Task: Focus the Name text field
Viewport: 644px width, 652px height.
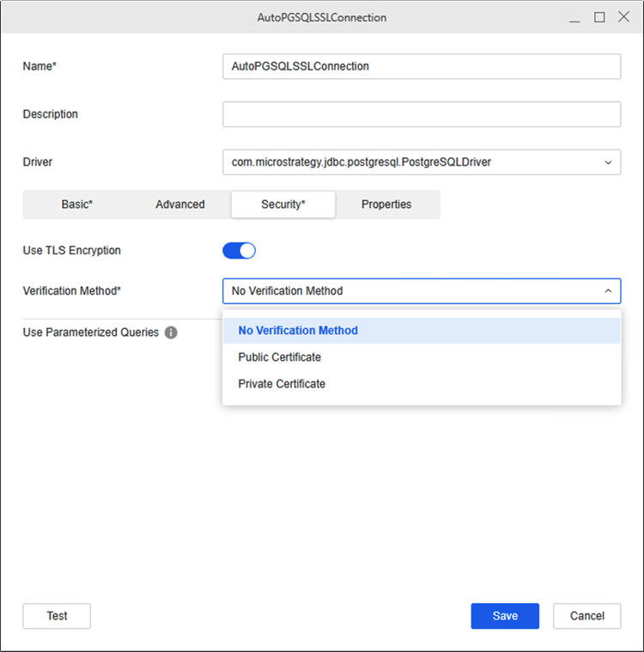Action: pyautogui.click(x=421, y=66)
